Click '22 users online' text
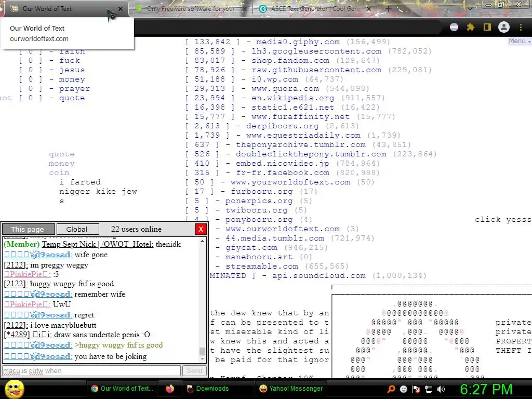The image size is (532, 399). [x=136, y=229]
